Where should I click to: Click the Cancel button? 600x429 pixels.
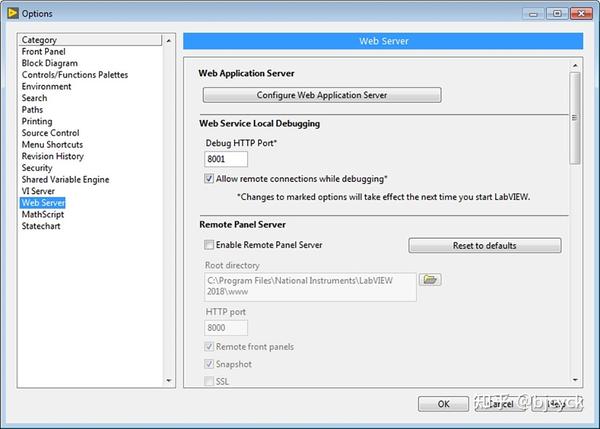coord(501,404)
